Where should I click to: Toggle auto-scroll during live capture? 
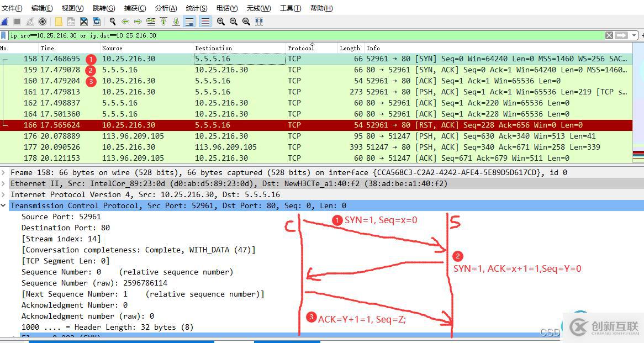tap(189, 22)
